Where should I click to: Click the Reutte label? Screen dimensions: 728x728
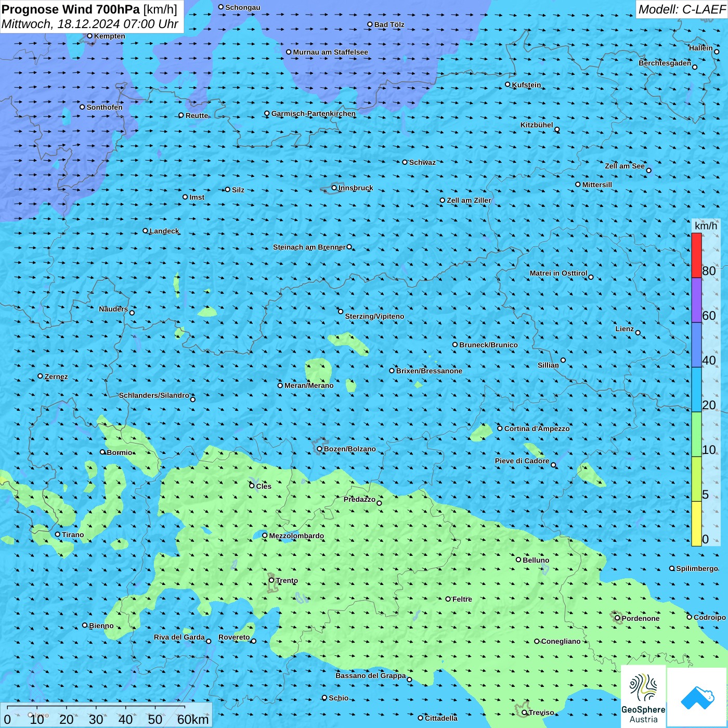click(197, 115)
